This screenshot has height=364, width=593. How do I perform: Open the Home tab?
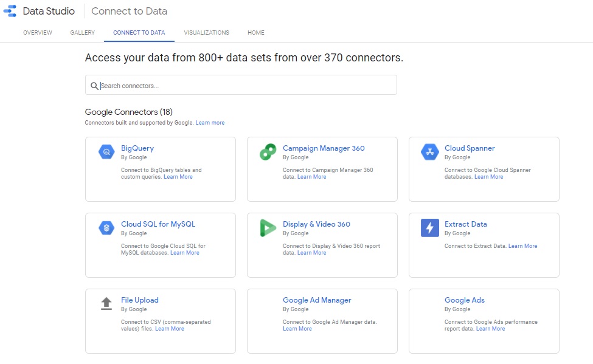[x=255, y=33]
